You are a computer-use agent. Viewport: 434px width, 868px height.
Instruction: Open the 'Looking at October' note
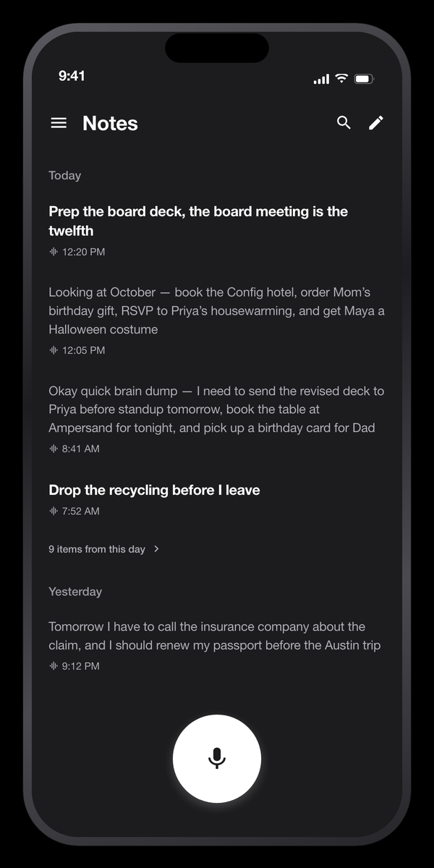217,320
